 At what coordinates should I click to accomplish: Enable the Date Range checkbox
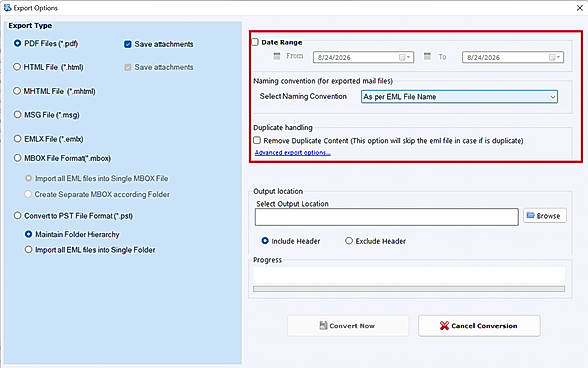(x=255, y=42)
